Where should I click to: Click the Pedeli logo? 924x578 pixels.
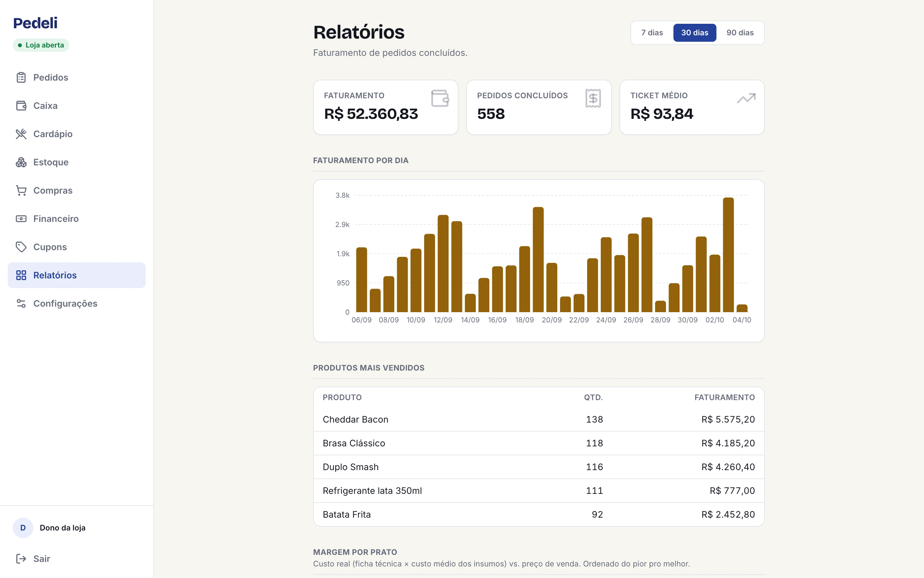coord(35,23)
